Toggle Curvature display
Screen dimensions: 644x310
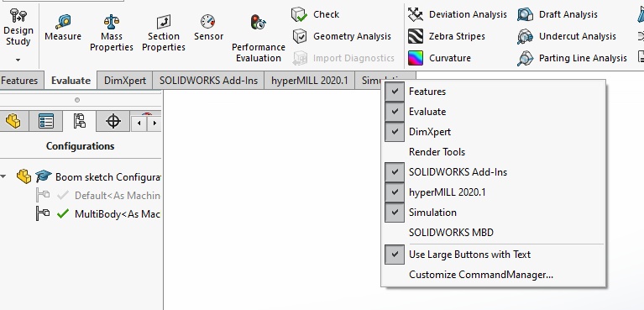(x=439, y=58)
